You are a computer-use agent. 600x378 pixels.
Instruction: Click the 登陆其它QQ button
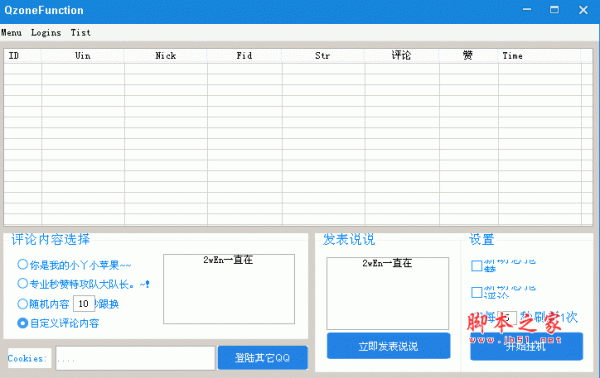[262, 358]
